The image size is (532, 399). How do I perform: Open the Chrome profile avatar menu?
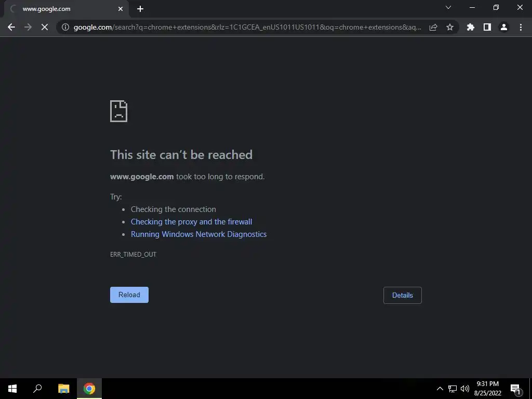(x=504, y=27)
